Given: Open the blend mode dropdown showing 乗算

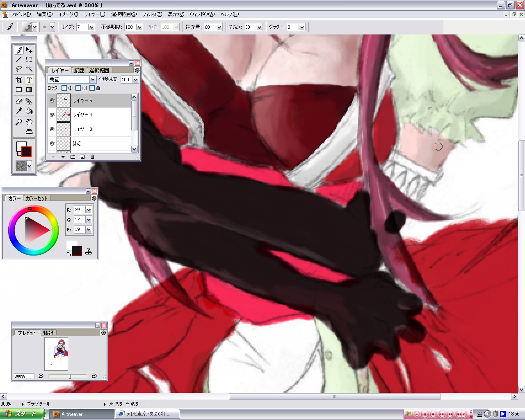Looking at the screenshot, I should point(93,80).
